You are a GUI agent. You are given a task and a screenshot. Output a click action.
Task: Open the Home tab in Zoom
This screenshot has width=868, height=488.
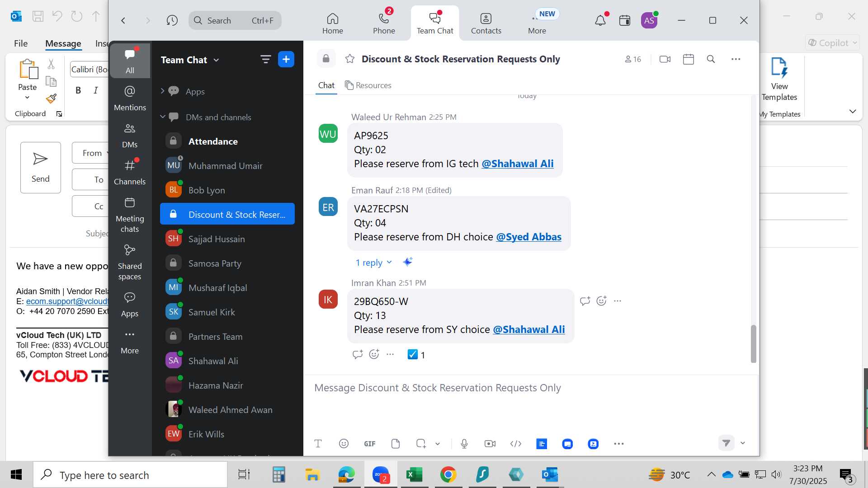click(332, 23)
